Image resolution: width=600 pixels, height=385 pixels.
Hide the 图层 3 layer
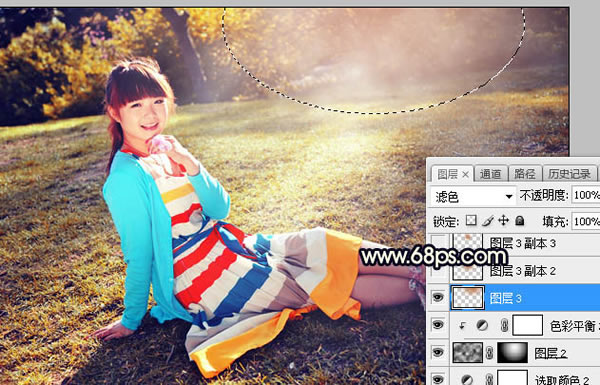[x=438, y=297]
